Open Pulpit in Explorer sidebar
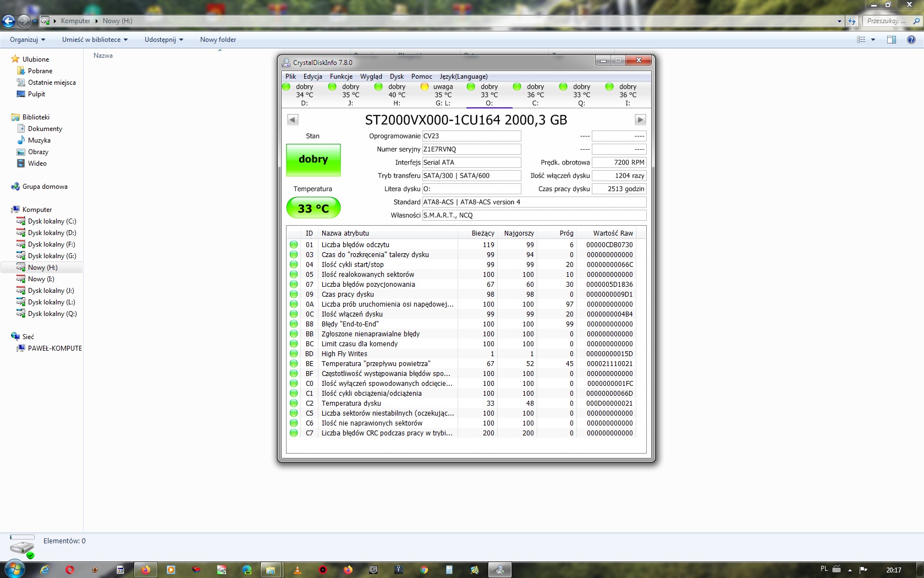 36,94
